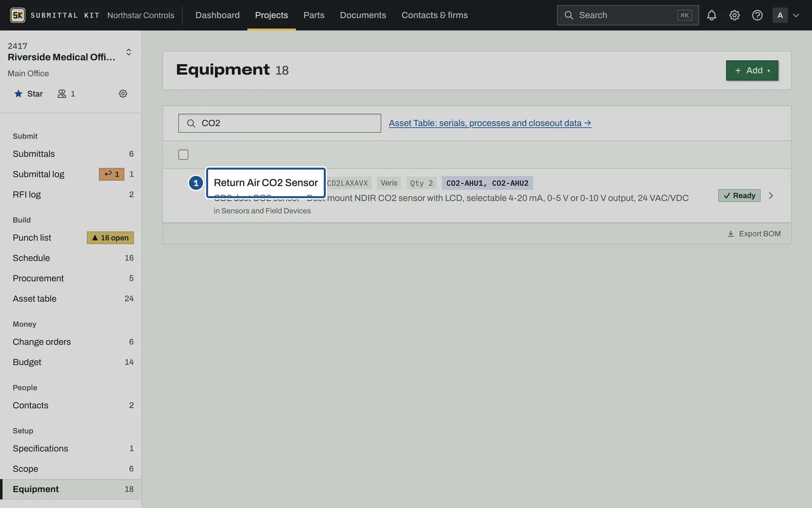The width and height of the screenshot is (812, 508).
Task: Open project members icon showing 1
Action: (x=66, y=93)
